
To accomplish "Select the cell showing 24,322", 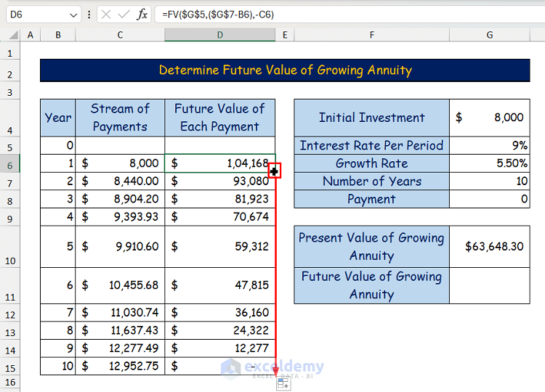I will pyautogui.click(x=220, y=330).
